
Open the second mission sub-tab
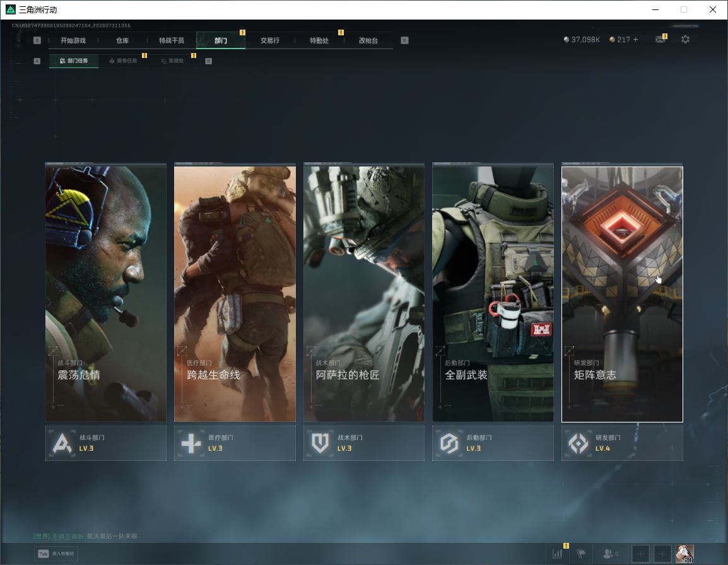tap(123, 61)
